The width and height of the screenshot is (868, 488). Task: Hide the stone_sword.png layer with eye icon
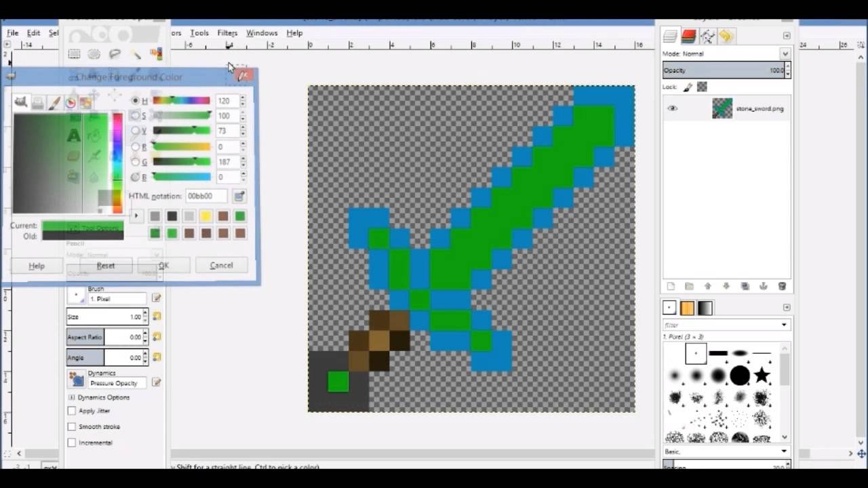(672, 108)
